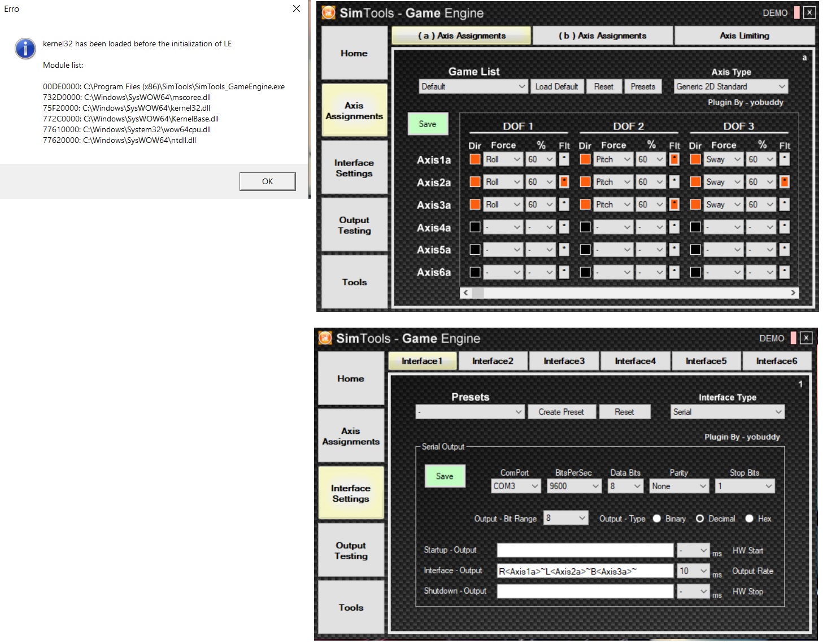Open the Axis Type dropdown
The height and width of the screenshot is (644, 827).
click(731, 86)
